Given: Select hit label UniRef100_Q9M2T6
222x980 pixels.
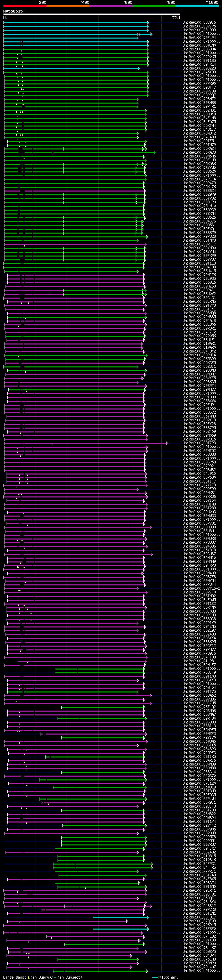Looking at the screenshot, I should click(x=199, y=275).
